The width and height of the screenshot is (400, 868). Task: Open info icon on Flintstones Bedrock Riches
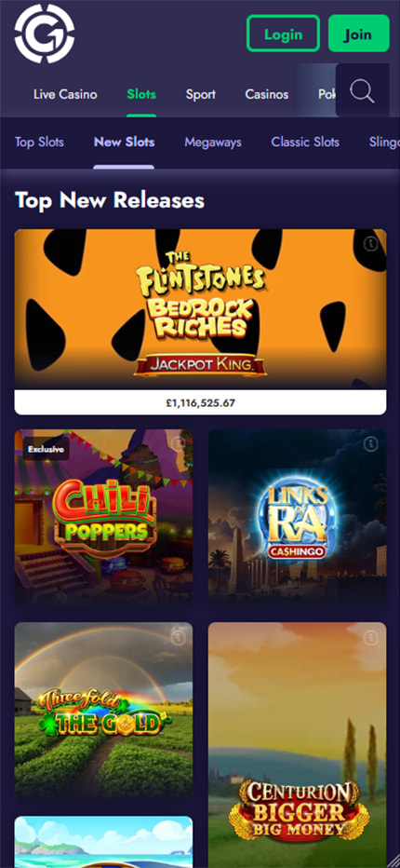click(x=370, y=244)
